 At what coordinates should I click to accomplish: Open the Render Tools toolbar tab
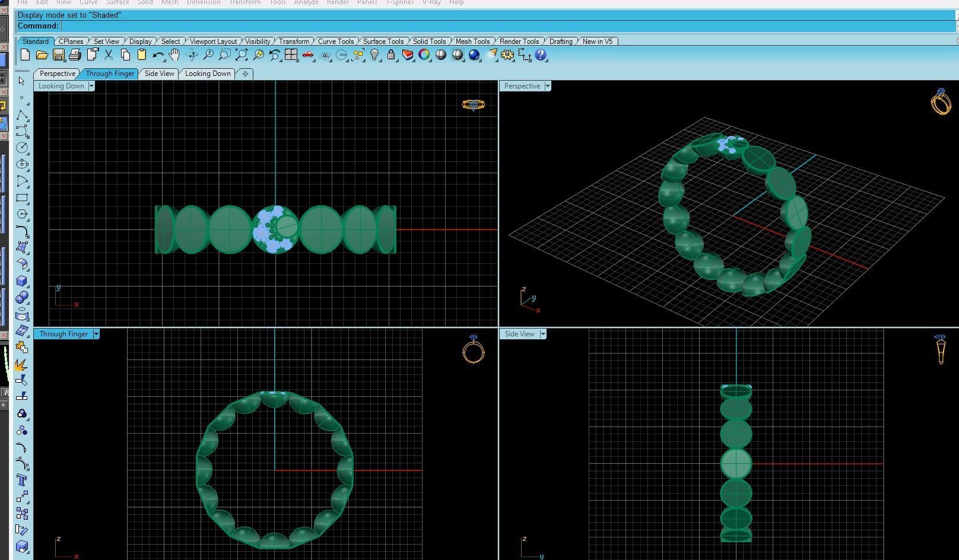[519, 42]
